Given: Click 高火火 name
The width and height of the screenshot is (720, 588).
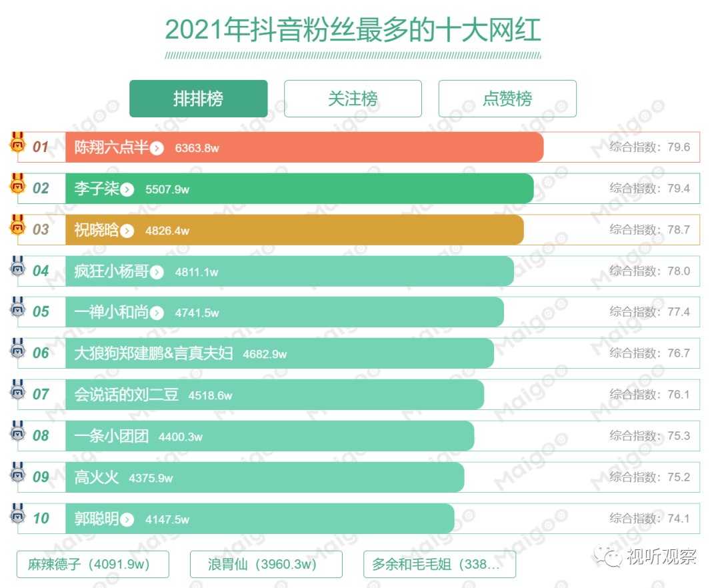Looking at the screenshot, I should 97,477.
